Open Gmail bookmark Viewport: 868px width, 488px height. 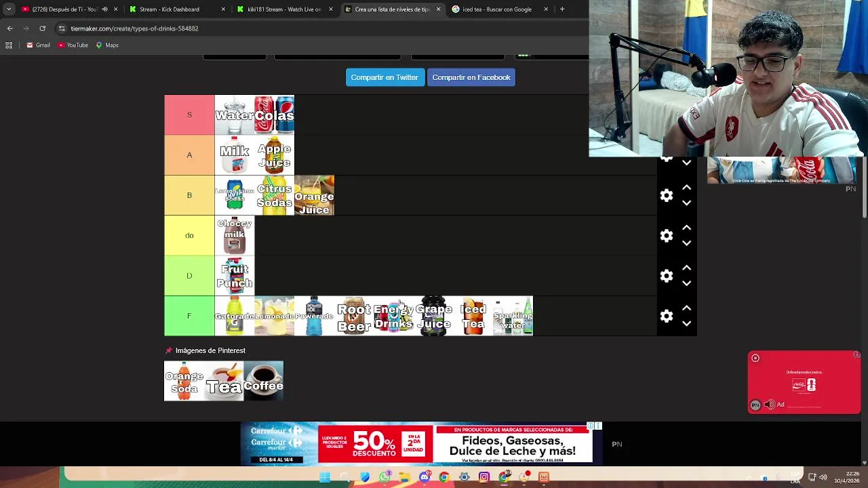(x=38, y=45)
